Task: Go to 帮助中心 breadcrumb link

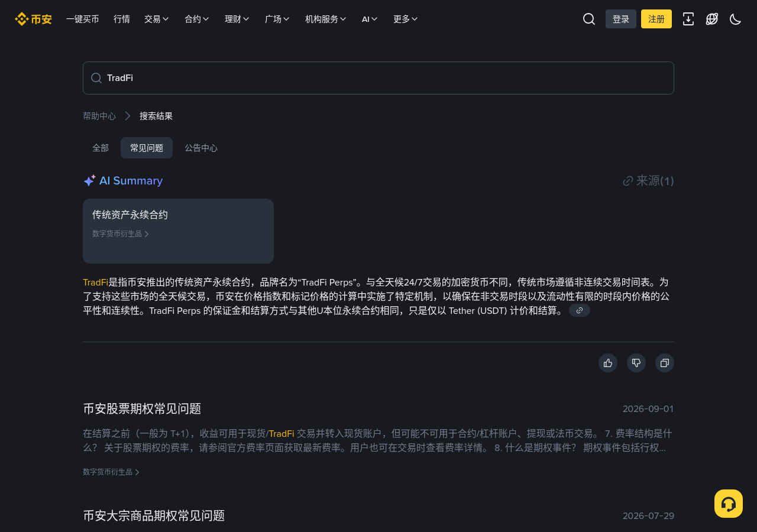Action: click(99, 116)
